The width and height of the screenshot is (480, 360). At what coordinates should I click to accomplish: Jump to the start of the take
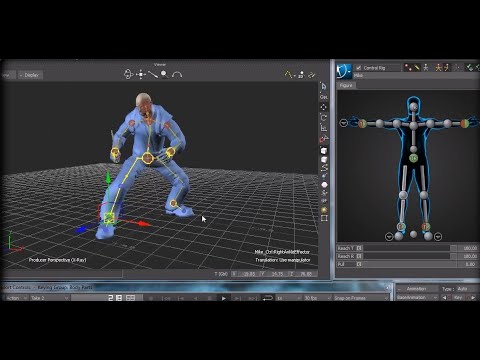tap(166, 298)
